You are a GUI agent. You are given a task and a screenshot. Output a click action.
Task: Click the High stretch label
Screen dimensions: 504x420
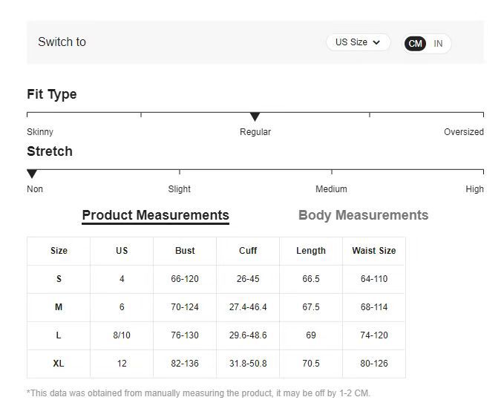474,189
